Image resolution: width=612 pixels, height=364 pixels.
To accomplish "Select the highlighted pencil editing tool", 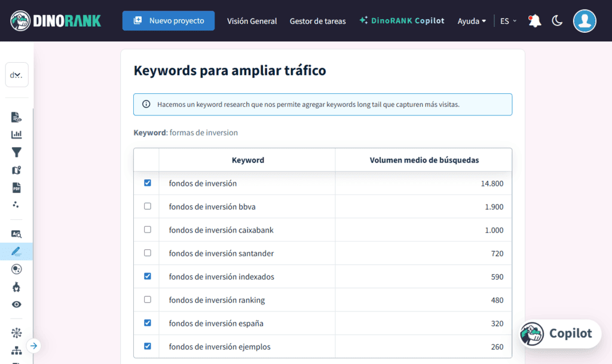I will tap(16, 251).
